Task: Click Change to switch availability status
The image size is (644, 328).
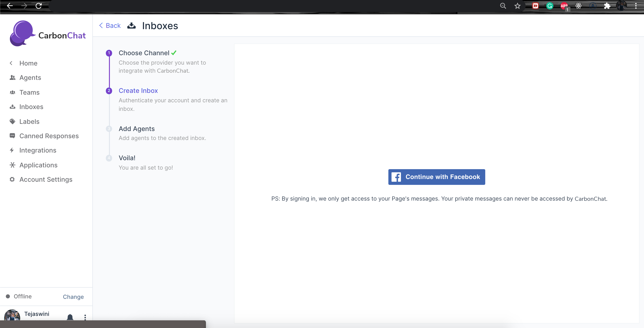Action: [73, 297]
